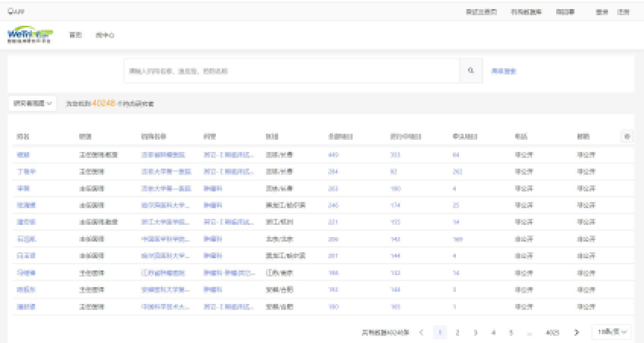Open the 首页 navigation item
644x343 pixels.
[75, 35]
